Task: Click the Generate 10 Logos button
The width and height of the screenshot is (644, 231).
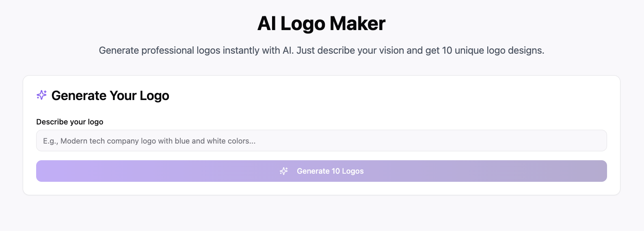Action: click(x=322, y=171)
